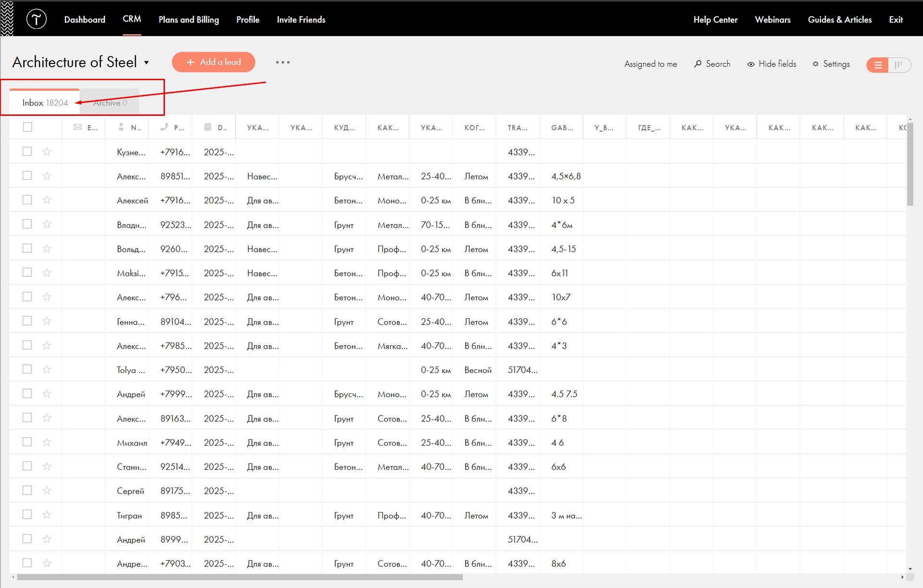This screenshot has width=923, height=588.
Task: Click the date column calendar icon
Action: (208, 127)
